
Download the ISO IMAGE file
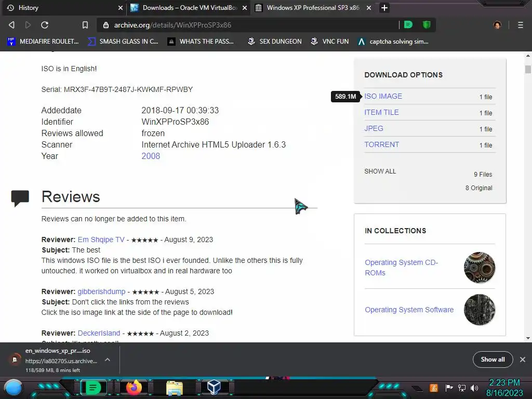pyautogui.click(x=383, y=96)
